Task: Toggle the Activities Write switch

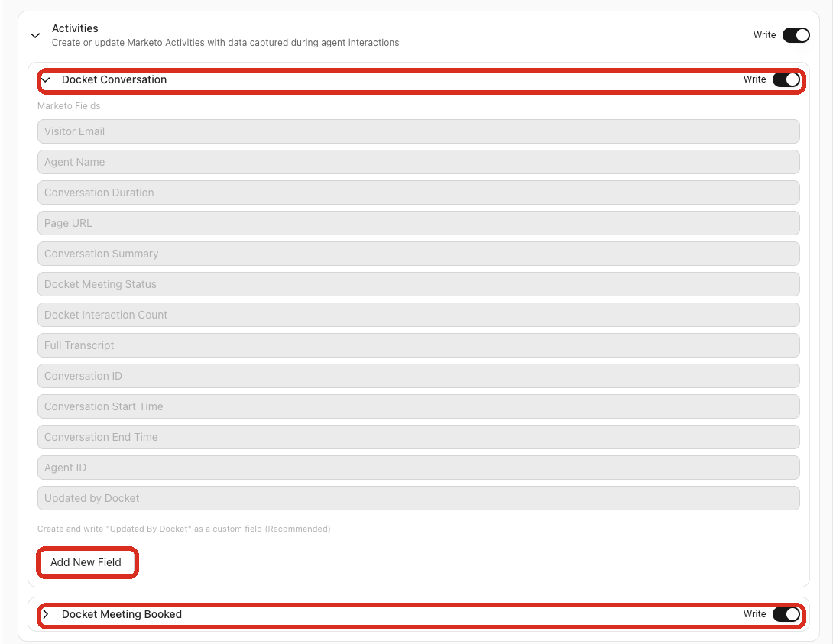Action: tap(796, 35)
